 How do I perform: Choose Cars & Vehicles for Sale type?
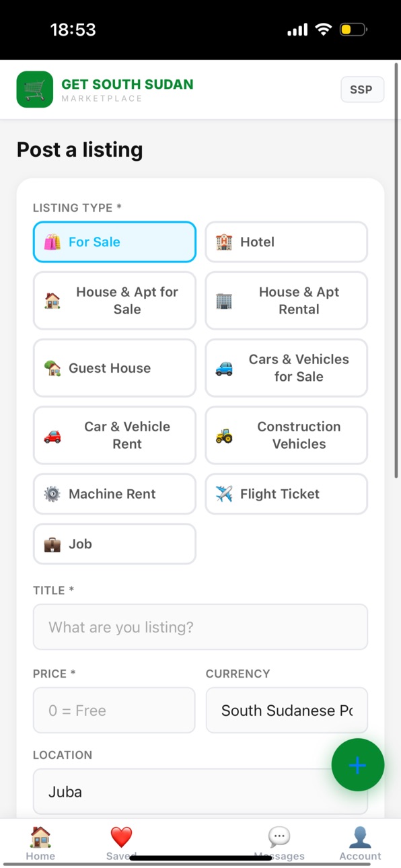(x=287, y=368)
